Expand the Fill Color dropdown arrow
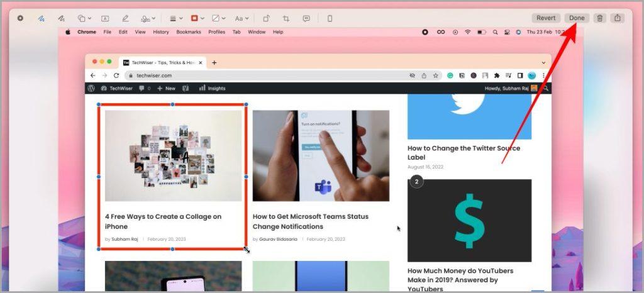This screenshot has height=293, width=644. coord(223,18)
